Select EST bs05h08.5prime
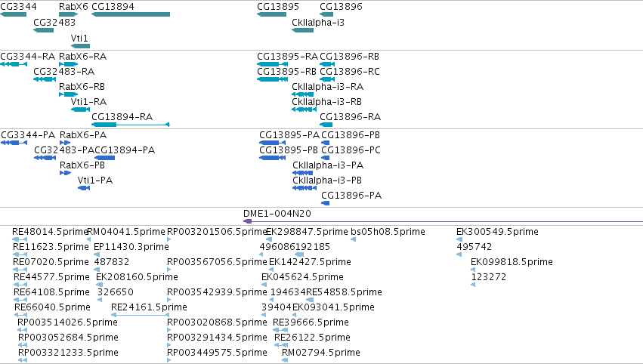The width and height of the screenshot is (643, 364). [x=388, y=232]
